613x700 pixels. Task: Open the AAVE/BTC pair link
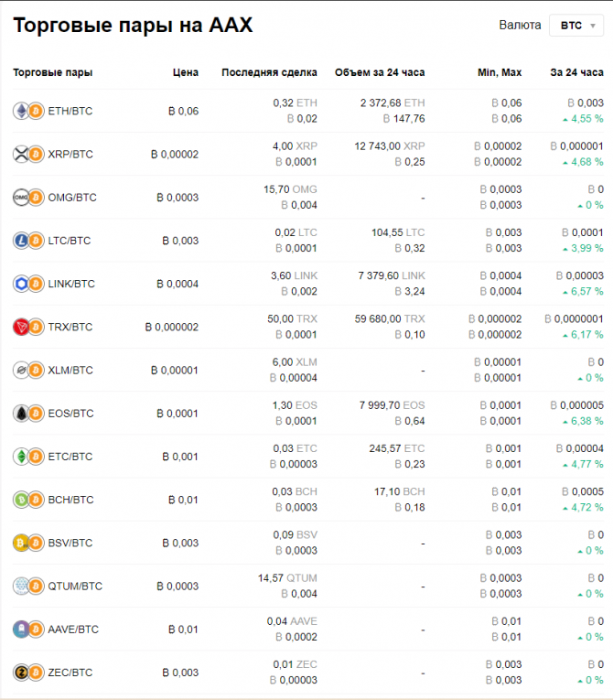tap(73, 630)
